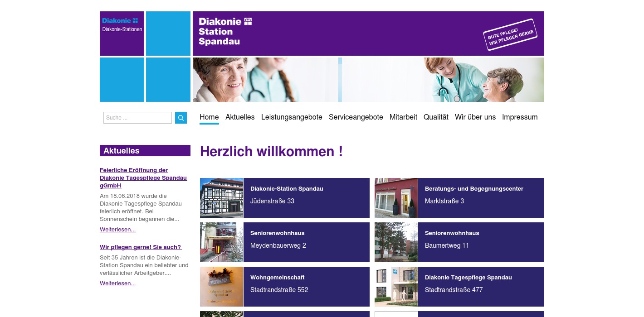Click the search magnifier icon

(181, 118)
